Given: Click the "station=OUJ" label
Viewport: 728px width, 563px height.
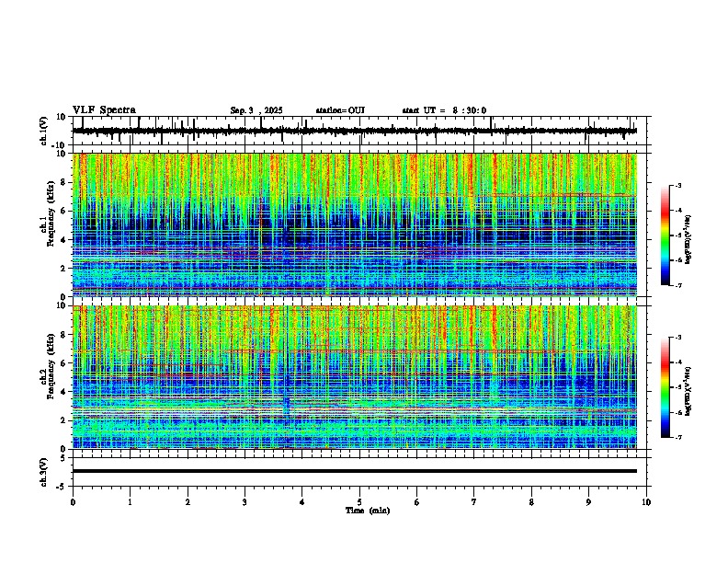Looking at the screenshot, I should point(340,110).
